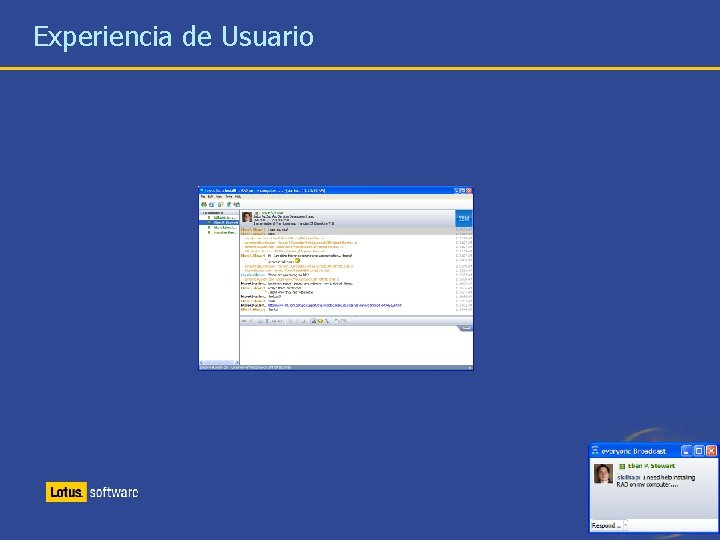The width and height of the screenshot is (720, 540).
Task: Open the dropdown arrow beside Respond
Action: pos(625,525)
